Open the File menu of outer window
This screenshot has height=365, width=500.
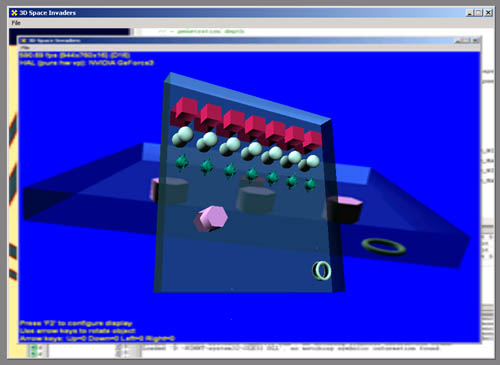(x=16, y=23)
